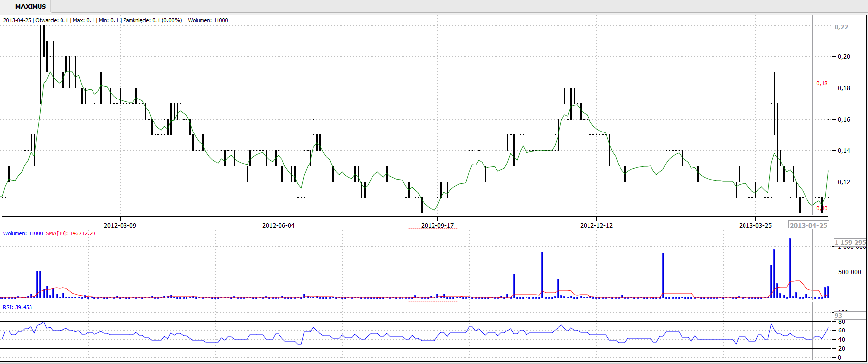Click the 1 159 295 volume value box
The width and height of the screenshot is (868, 364).
850,242
